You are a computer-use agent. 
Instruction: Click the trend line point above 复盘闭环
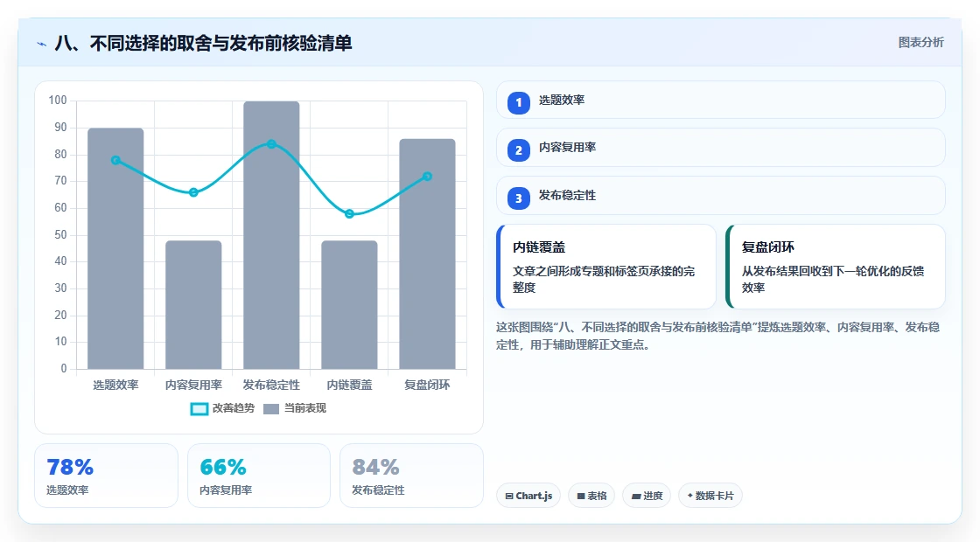pyautogui.click(x=428, y=177)
